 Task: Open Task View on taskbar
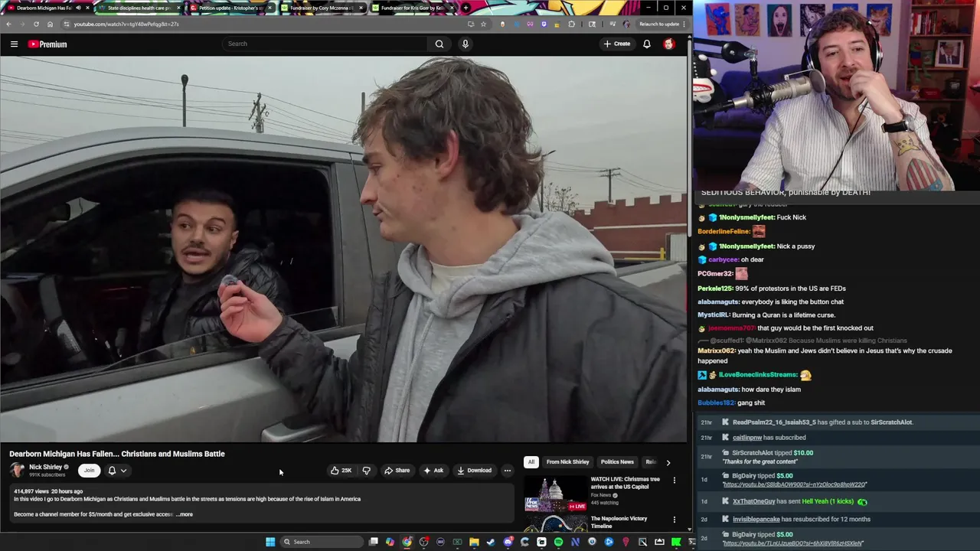(x=373, y=542)
